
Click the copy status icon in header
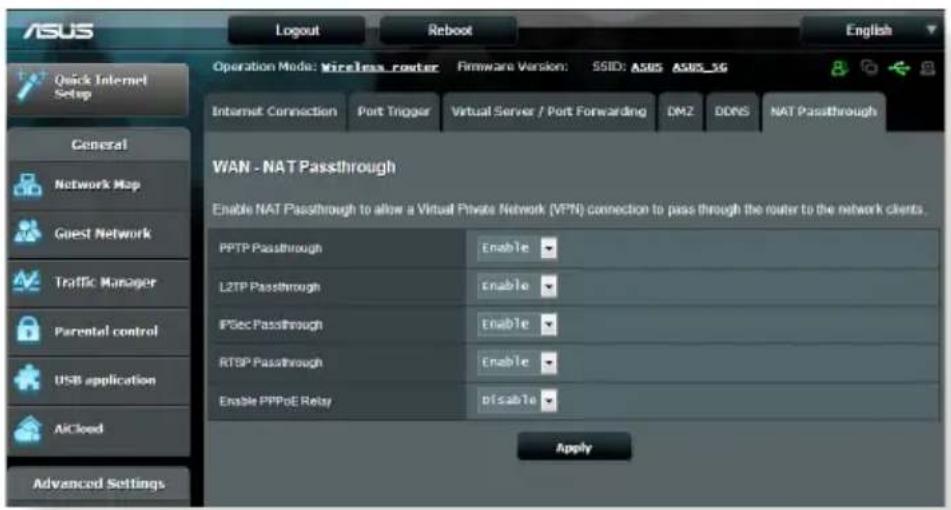869,68
